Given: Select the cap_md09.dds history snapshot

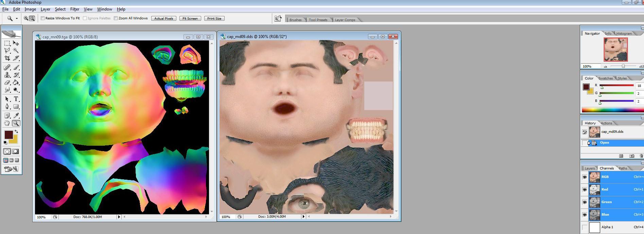Looking at the screenshot, I should 612,132.
